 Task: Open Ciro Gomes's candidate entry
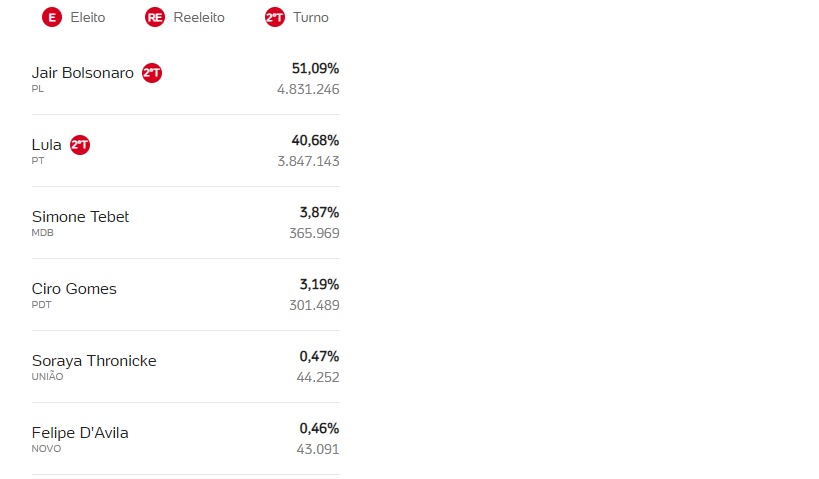(x=74, y=289)
